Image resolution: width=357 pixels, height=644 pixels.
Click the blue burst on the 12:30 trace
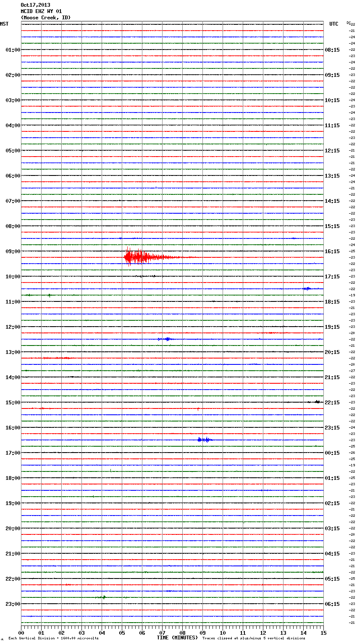pos(165,339)
